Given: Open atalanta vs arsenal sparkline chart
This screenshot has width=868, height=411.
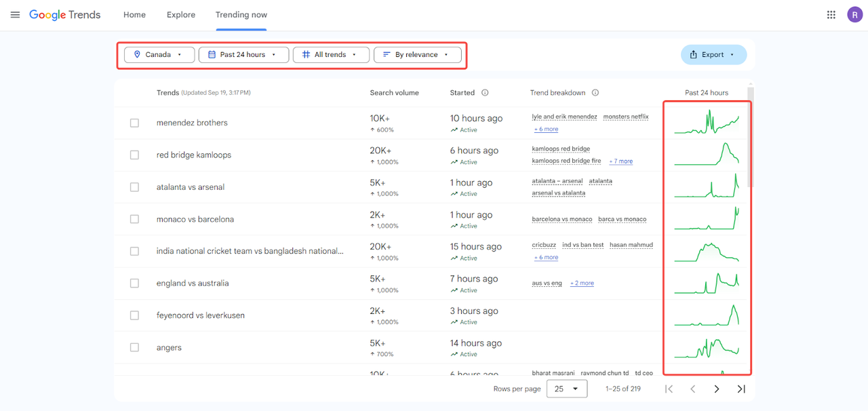Looking at the screenshot, I should pos(707,187).
